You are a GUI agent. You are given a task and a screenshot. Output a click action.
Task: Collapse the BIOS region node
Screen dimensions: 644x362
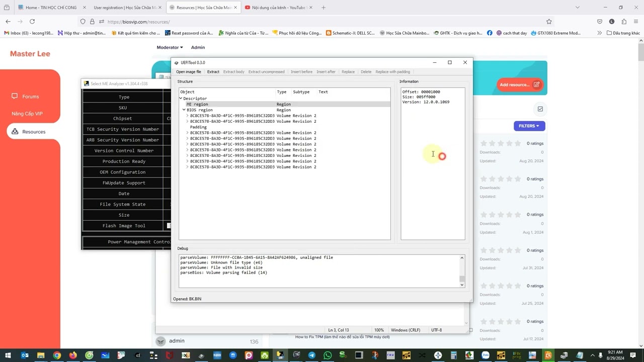184,110
